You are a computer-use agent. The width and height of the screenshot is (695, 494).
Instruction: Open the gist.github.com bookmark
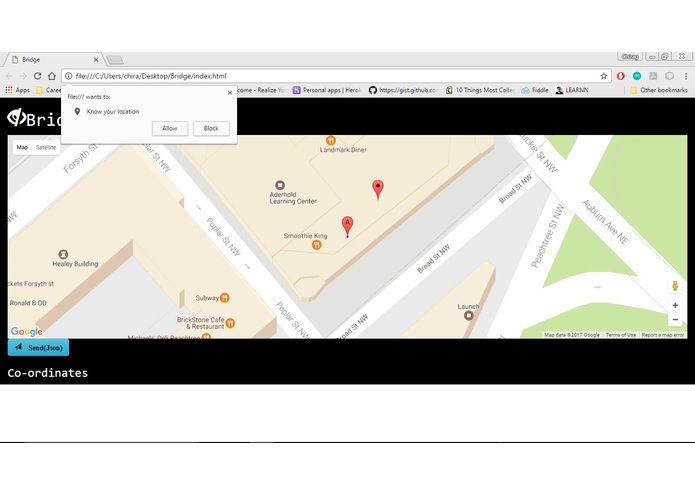tap(403, 90)
